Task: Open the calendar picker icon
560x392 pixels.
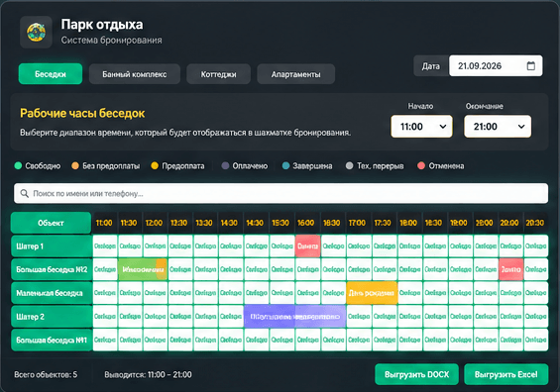Action: coord(530,65)
